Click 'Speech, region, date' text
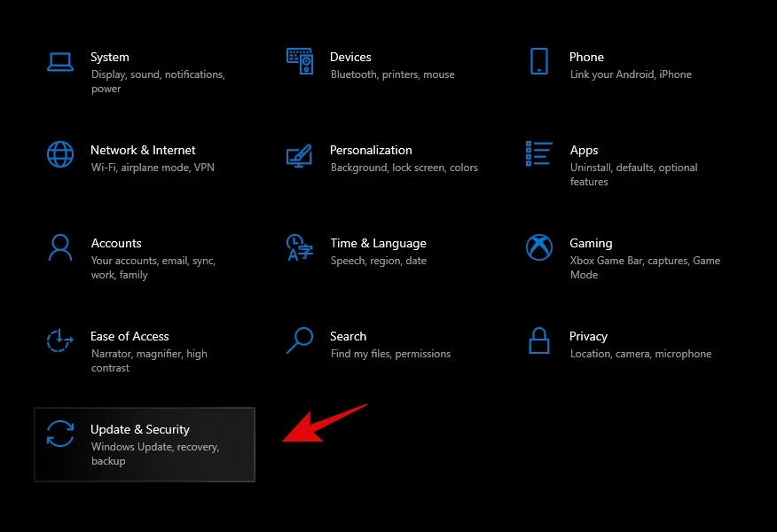Image resolution: width=777 pixels, height=532 pixels. pyautogui.click(x=379, y=261)
